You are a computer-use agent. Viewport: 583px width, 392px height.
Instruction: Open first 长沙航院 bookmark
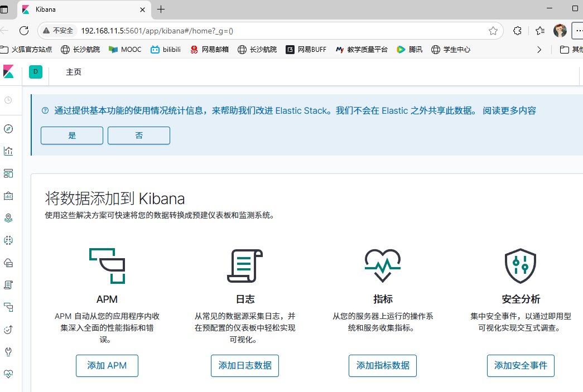pos(80,50)
